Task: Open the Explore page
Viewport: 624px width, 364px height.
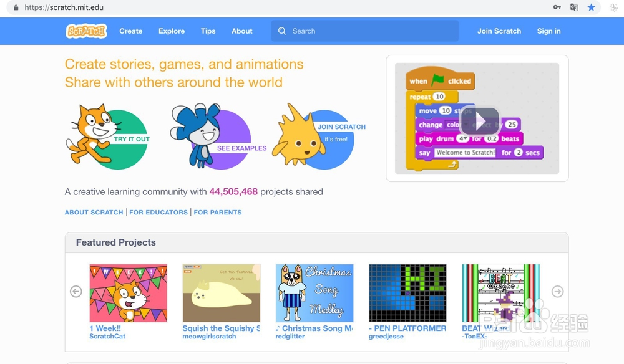Action: [x=172, y=31]
